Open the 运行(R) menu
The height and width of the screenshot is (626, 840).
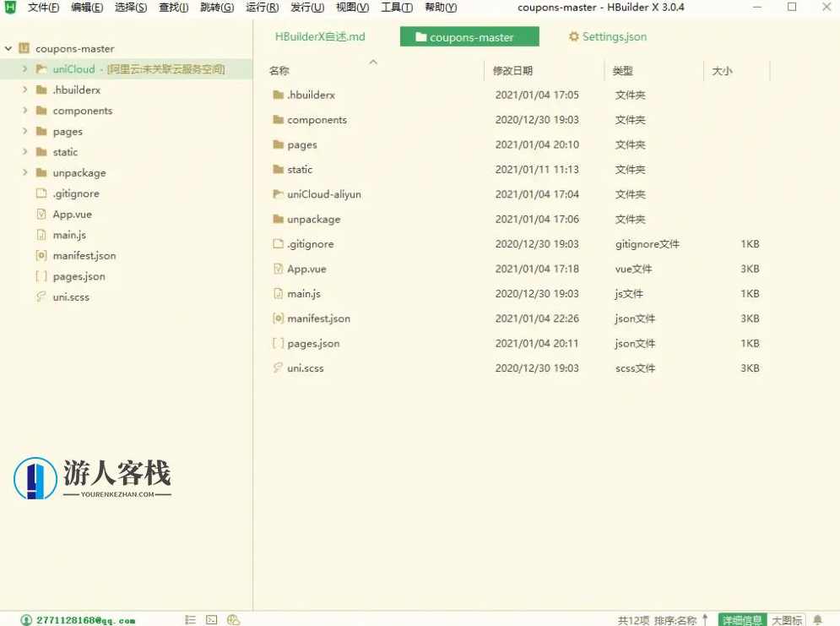(263, 8)
